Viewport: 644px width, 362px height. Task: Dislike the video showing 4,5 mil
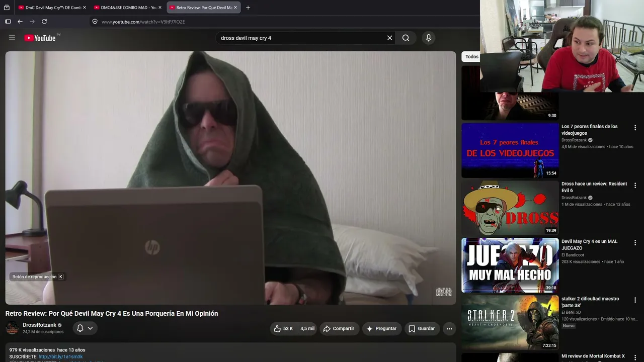click(307, 329)
